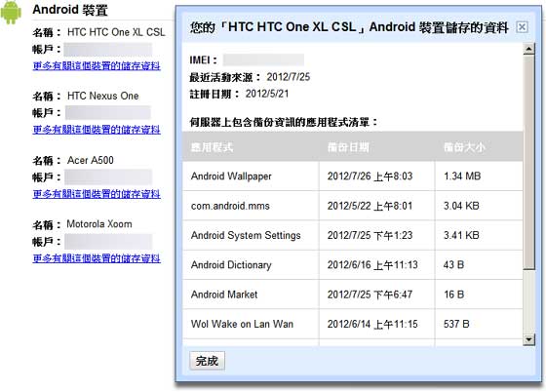546x392 pixels.
Task: Click backup date 2012/7/26 上午8:03
Action: click(x=370, y=176)
